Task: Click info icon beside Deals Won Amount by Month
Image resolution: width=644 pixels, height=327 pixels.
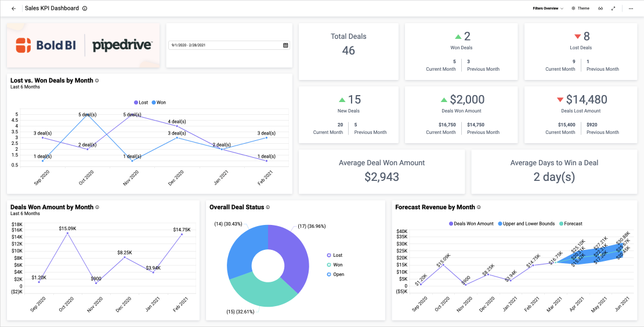Action: click(x=97, y=207)
